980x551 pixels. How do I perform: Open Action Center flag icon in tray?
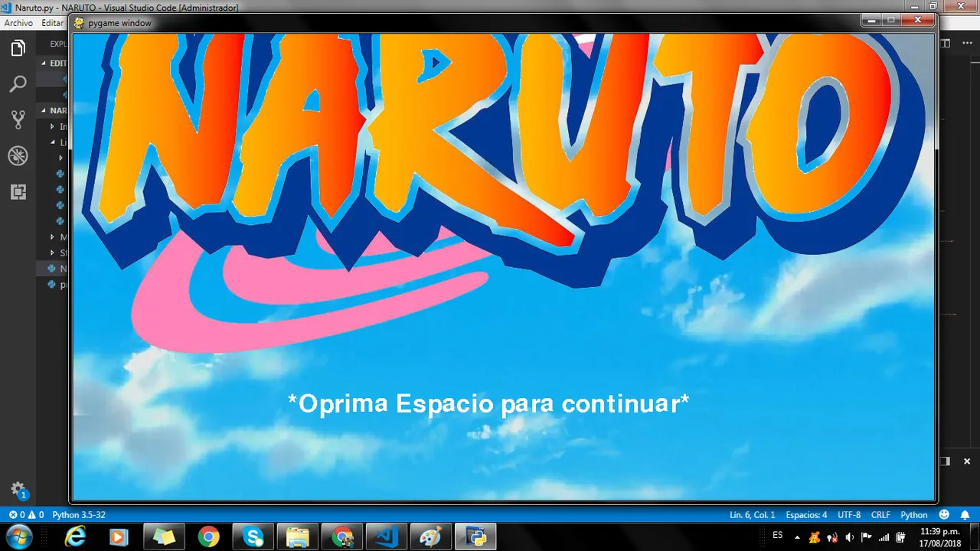[867, 537]
